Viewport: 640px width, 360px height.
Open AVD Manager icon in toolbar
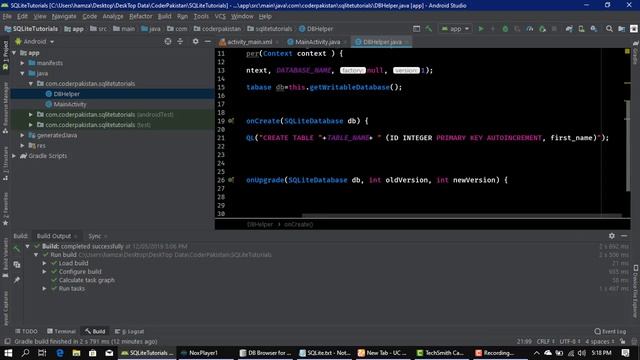coord(581,29)
